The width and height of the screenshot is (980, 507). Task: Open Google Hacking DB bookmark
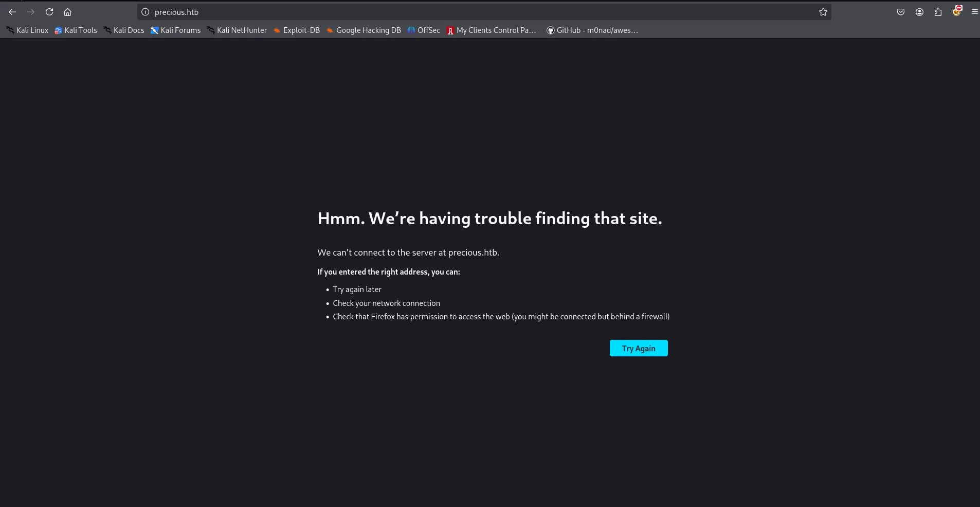pyautogui.click(x=363, y=30)
